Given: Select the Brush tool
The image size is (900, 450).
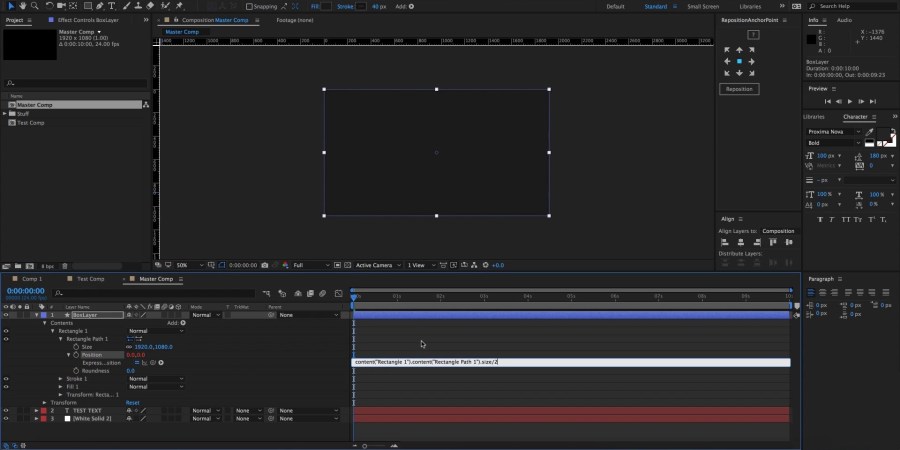Looking at the screenshot, I should (127, 6).
